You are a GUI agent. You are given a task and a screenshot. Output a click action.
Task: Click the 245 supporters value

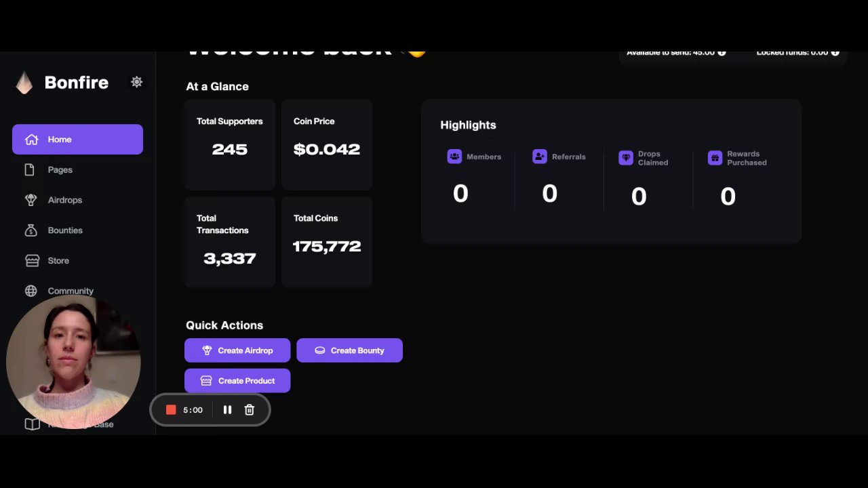tap(230, 150)
